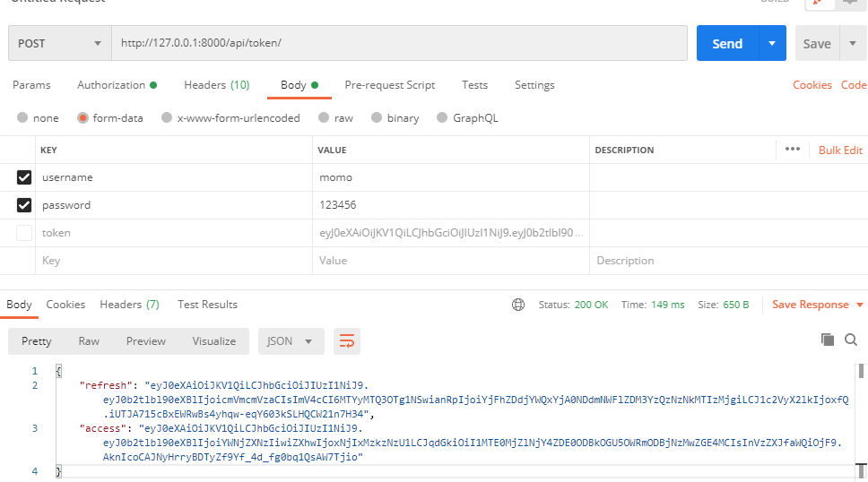Uncheck the password row checkbox
The image size is (868, 482).
coord(24,205)
